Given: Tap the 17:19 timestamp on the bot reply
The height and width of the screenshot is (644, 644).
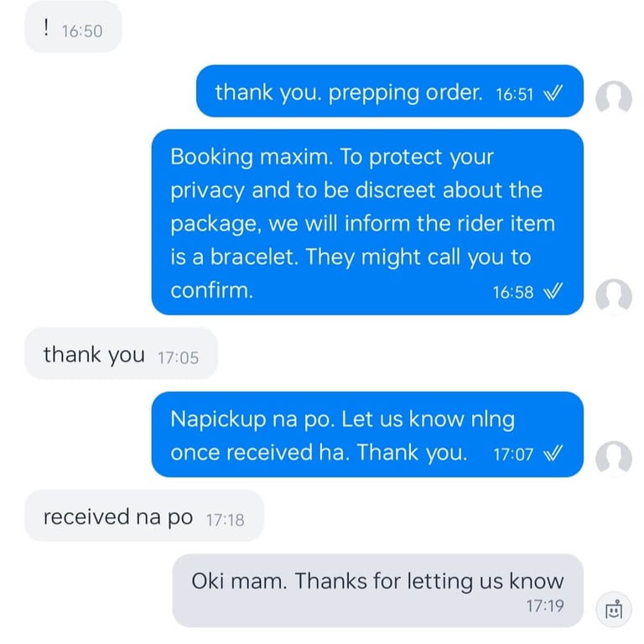Looking at the screenshot, I should point(545,605).
